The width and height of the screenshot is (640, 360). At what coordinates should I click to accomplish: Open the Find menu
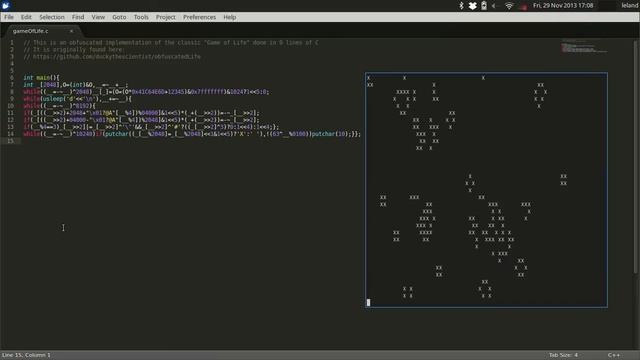(78, 17)
